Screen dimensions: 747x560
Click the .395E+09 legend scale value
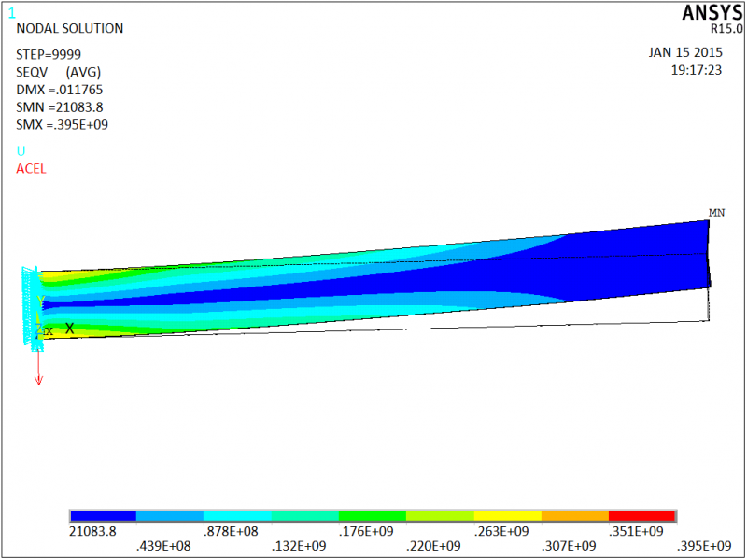(x=704, y=546)
